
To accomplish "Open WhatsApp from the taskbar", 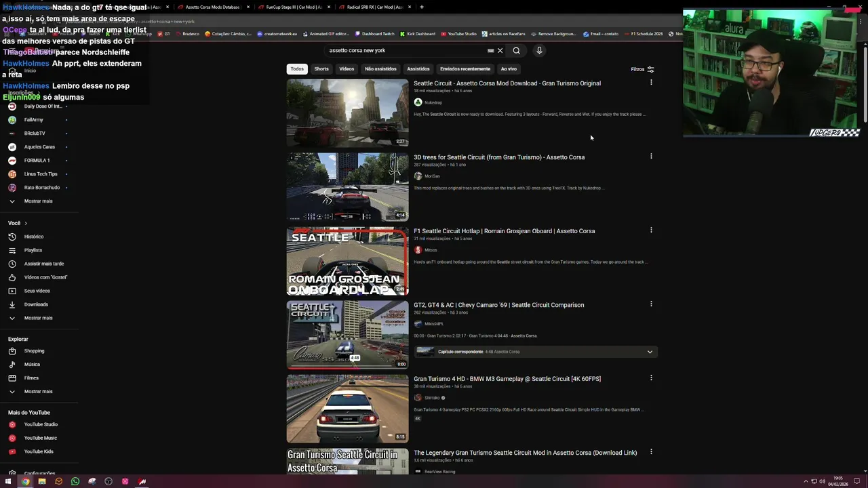I will (x=75, y=481).
